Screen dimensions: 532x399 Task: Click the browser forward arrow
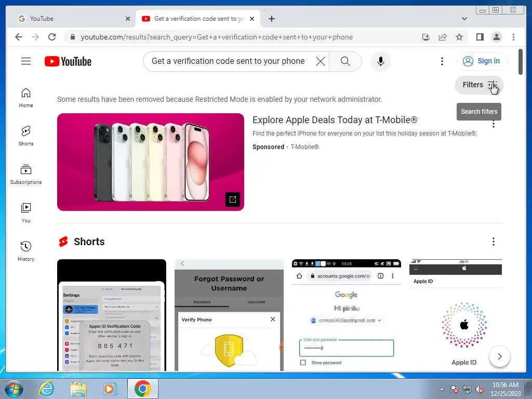(x=35, y=37)
